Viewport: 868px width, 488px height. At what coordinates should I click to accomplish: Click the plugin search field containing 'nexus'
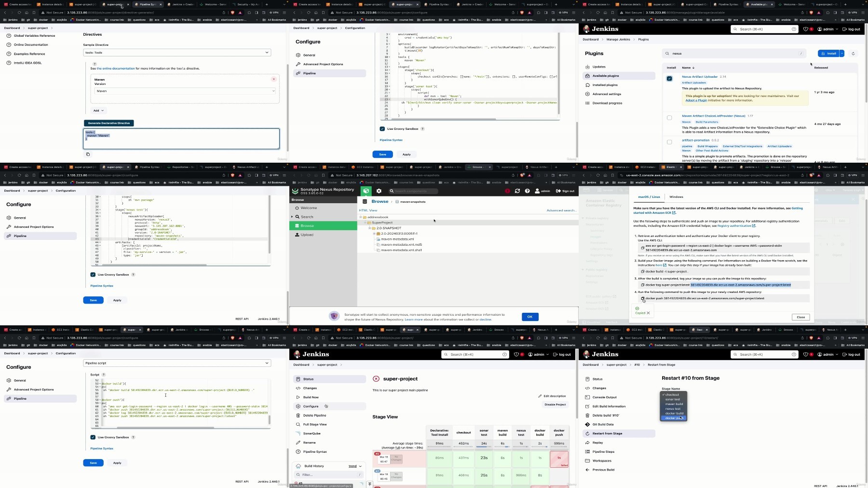734,54
